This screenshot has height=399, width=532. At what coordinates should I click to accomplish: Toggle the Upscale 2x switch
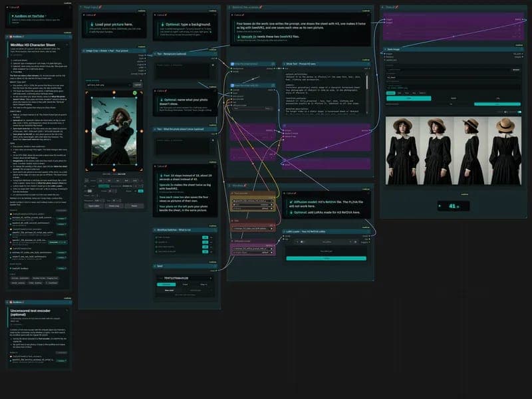point(205,242)
